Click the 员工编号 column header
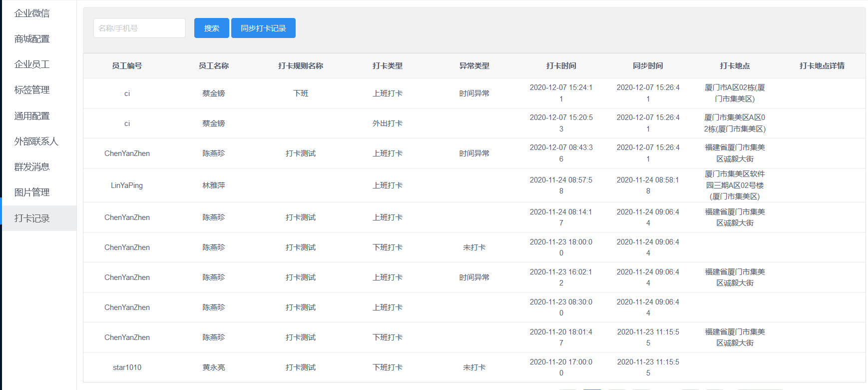 click(127, 66)
